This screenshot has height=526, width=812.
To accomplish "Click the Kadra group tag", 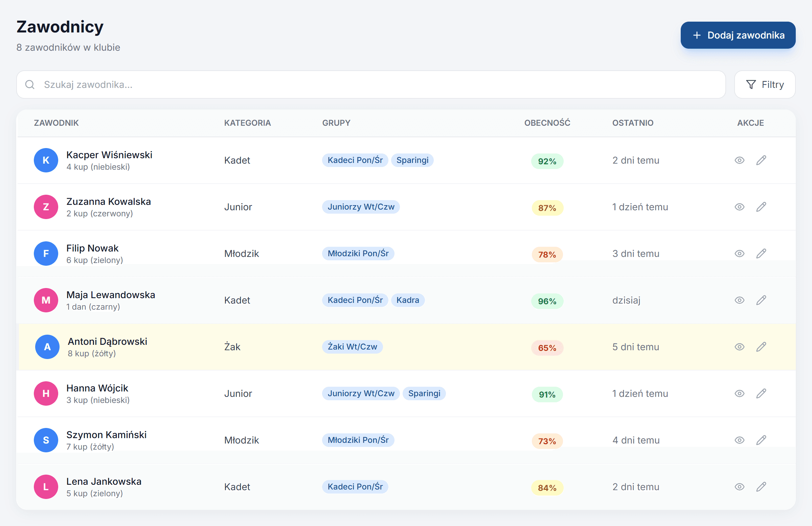I will [x=408, y=300].
